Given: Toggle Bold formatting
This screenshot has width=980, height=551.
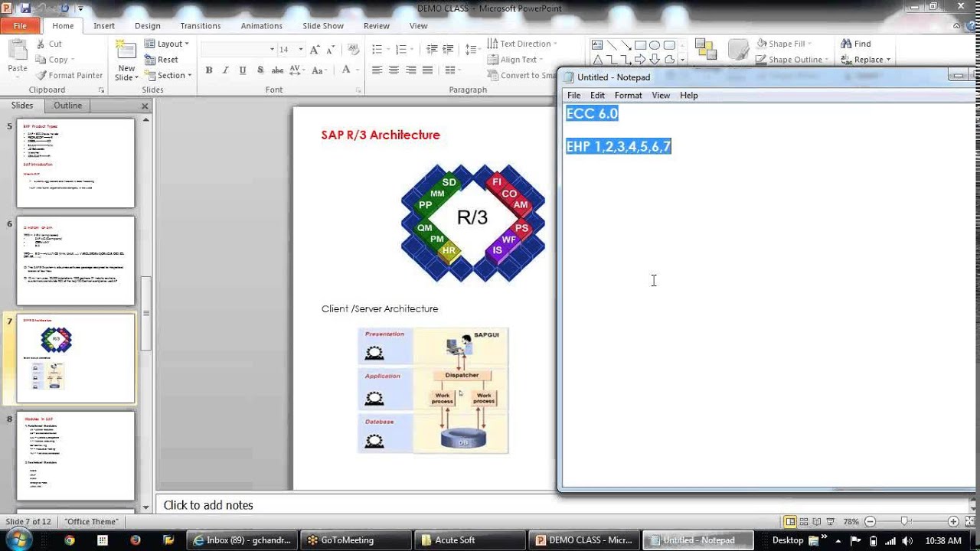Looking at the screenshot, I should coord(209,70).
